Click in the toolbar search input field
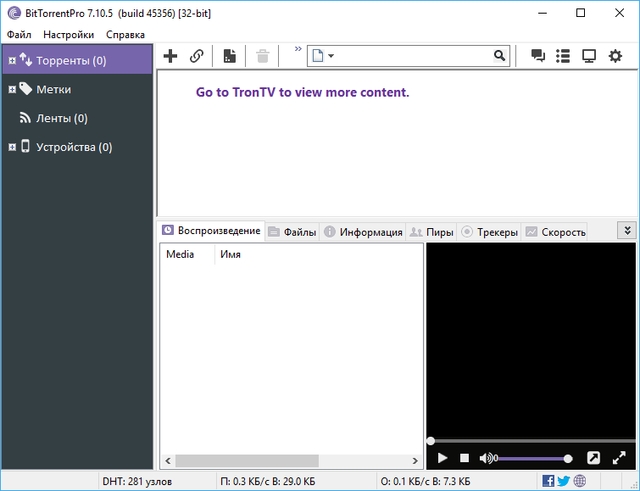 tap(410, 56)
